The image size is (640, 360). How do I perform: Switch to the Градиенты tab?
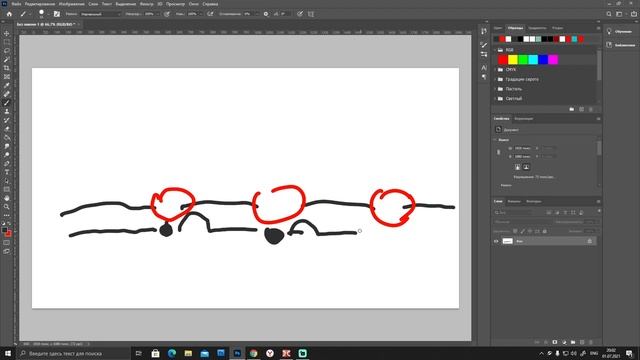pyautogui.click(x=537, y=28)
